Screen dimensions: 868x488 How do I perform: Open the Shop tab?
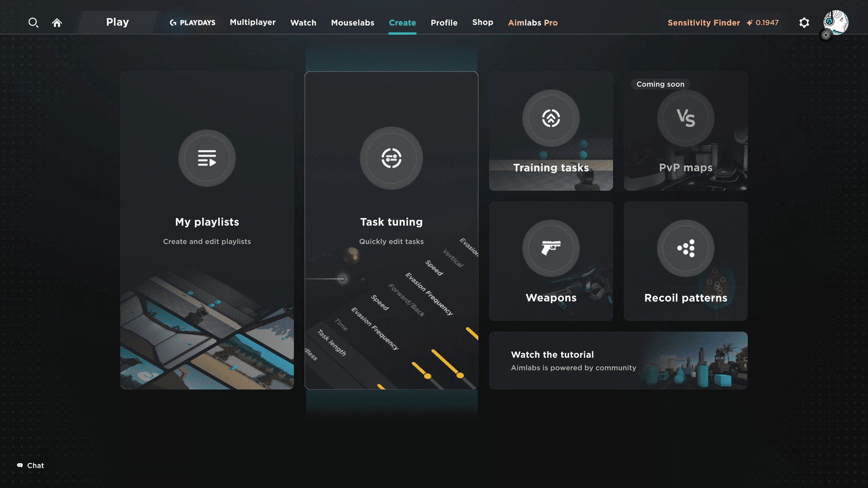point(483,22)
